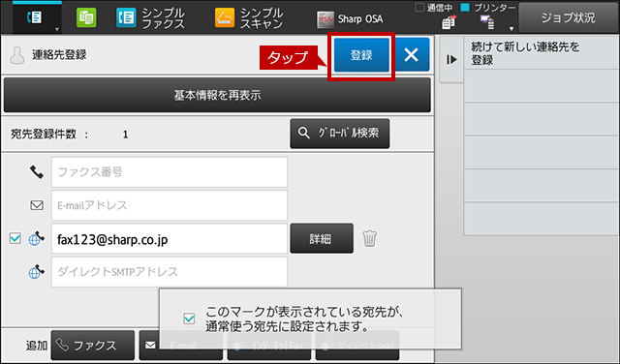Open global search (グローバル検索)

(x=340, y=134)
